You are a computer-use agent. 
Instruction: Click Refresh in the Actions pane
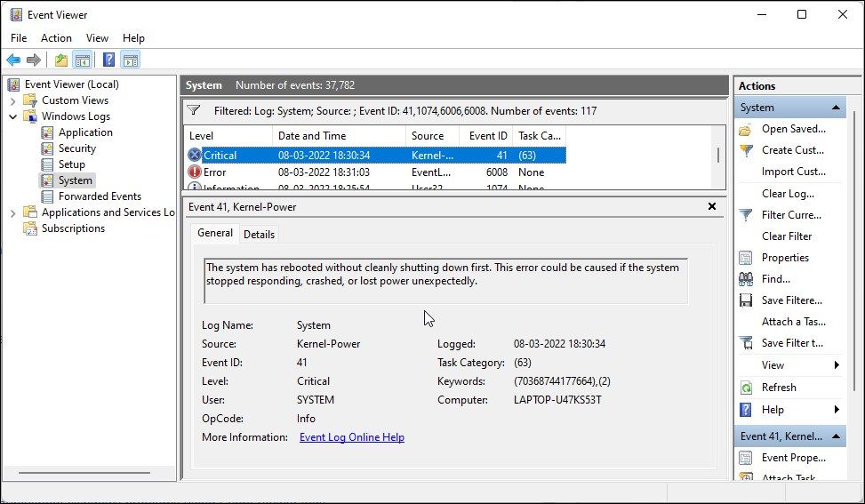coord(778,388)
